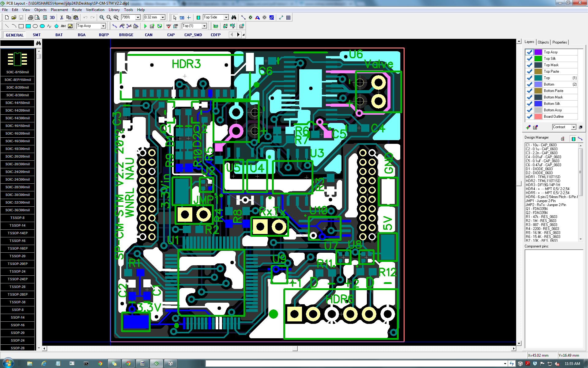Click the binoculars find component icon
This screenshot has height=368, width=588.
pos(234,17)
